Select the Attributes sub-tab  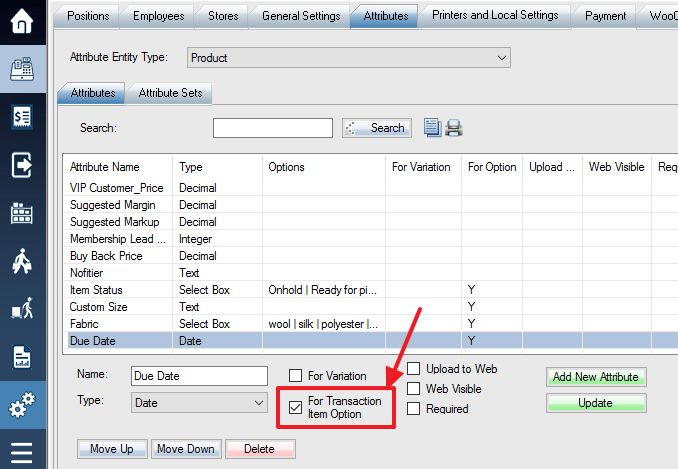[93, 93]
